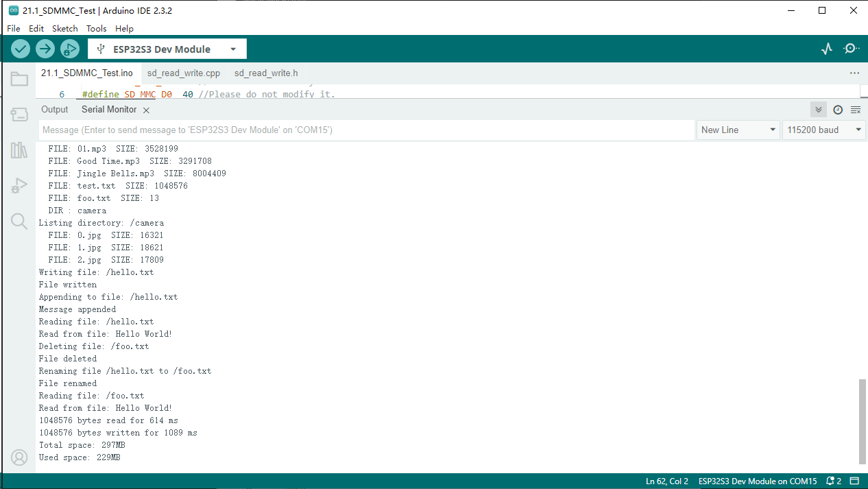
Task: Open the New Line ending dropdown
Action: tap(738, 130)
